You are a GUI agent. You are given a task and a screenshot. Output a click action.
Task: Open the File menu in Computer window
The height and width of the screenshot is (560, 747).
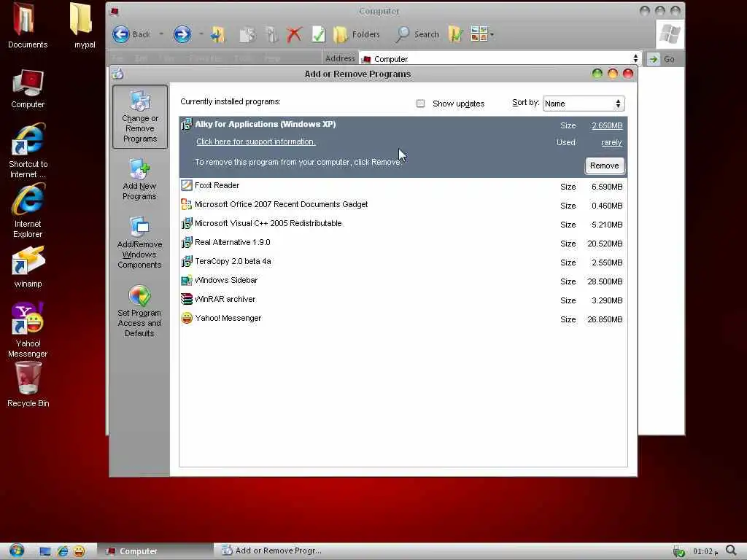pos(117,58)
